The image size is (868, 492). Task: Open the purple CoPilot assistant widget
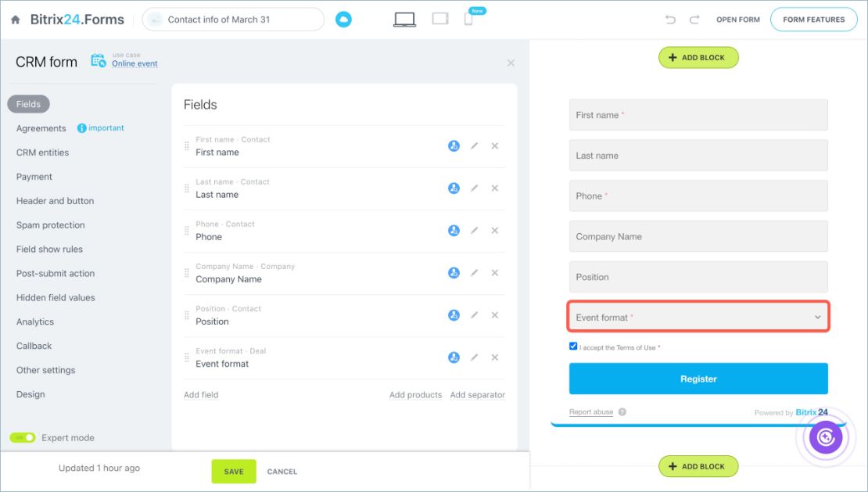click(x=825, y=437)
